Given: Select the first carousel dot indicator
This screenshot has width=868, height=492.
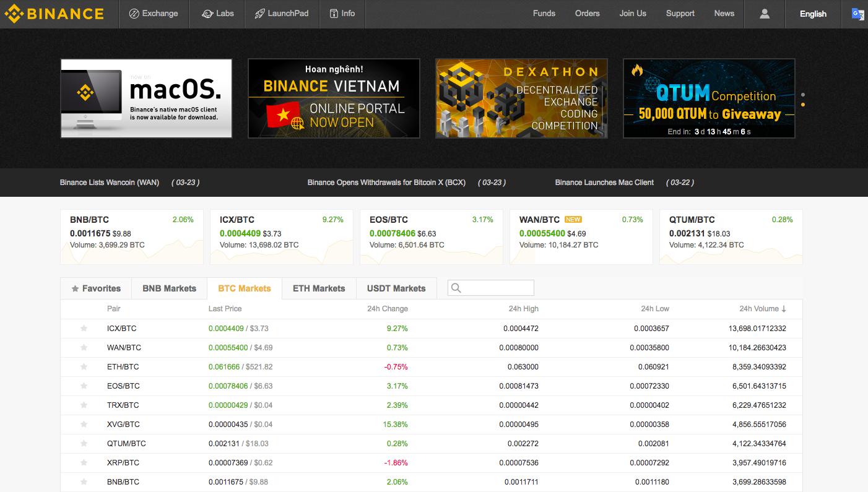Looking at the screenshot, I should point(803,95).
